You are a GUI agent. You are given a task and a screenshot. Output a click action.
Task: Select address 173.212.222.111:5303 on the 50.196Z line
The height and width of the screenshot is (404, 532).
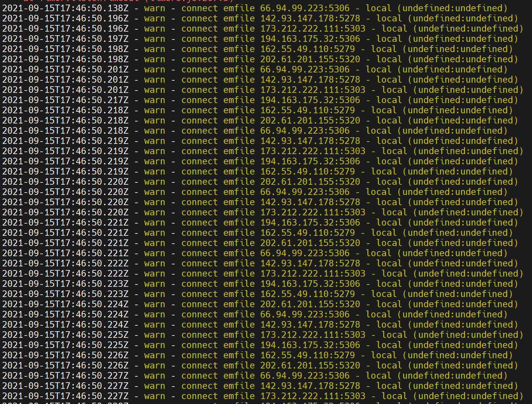313,29
